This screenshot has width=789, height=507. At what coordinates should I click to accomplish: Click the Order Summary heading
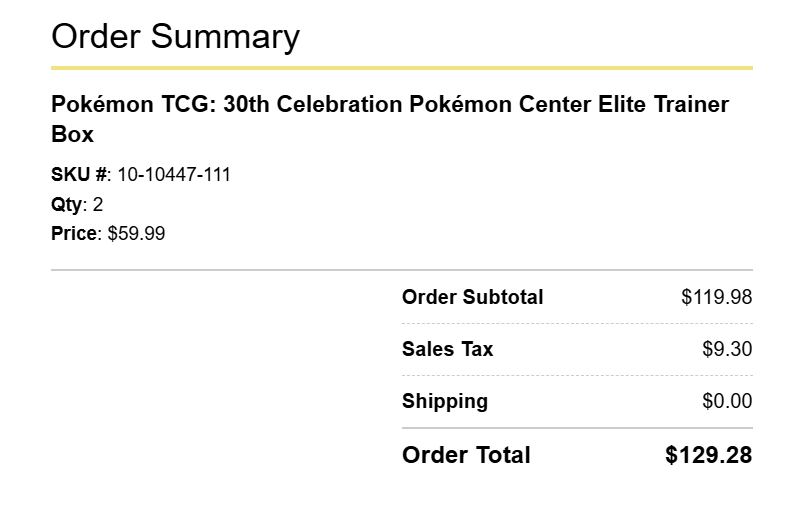(x=175, y=37)
